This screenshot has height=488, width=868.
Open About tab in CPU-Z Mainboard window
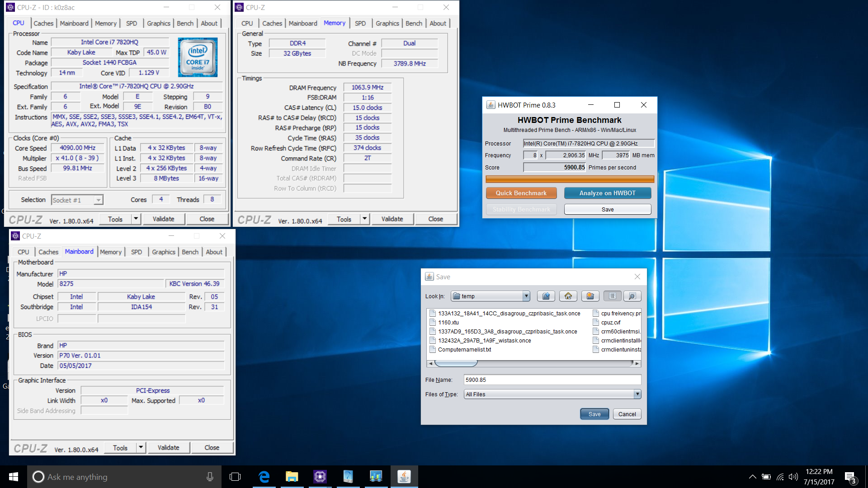[214, 252]
